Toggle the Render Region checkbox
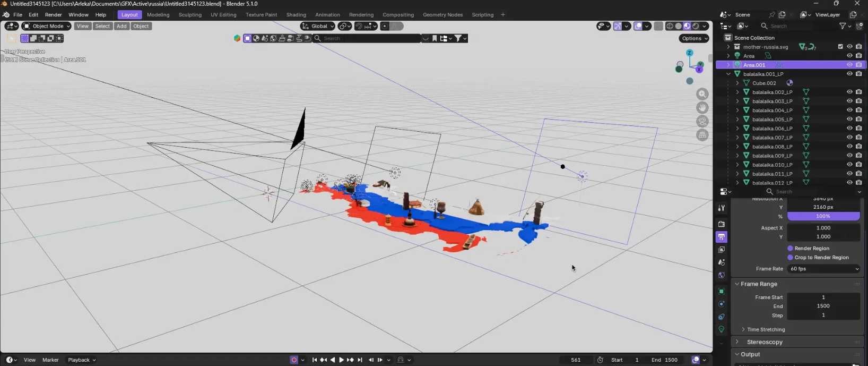 (x=790, y=248)
